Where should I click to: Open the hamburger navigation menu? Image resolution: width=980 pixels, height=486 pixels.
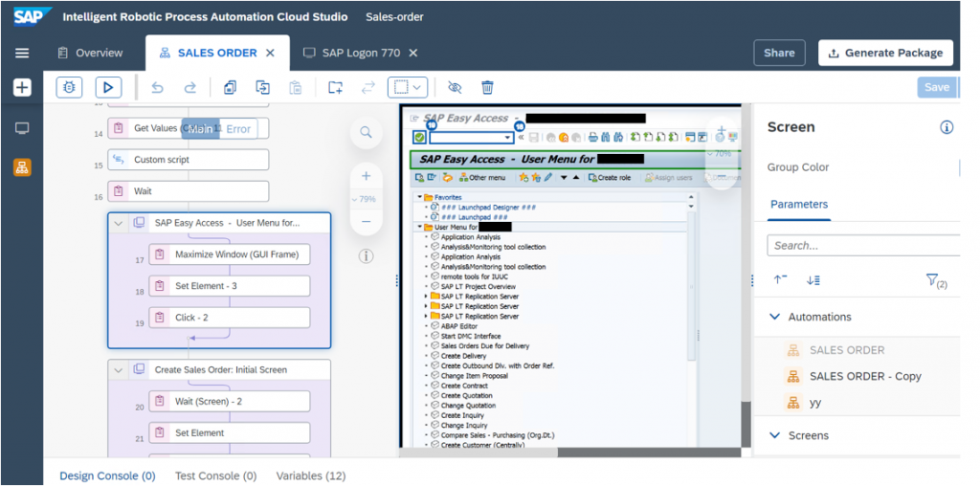(x=22, y=54)
